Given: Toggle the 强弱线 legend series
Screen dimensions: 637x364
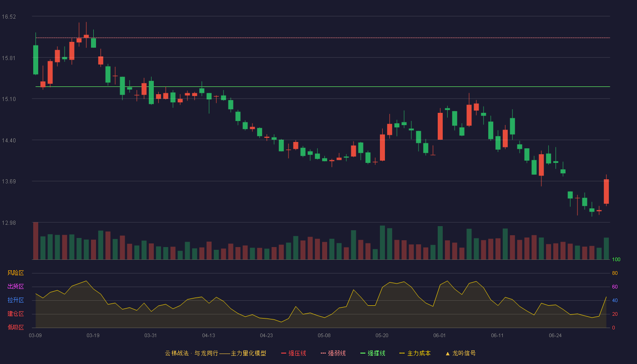Looking at the screenshot, I should tap(333, 353).
